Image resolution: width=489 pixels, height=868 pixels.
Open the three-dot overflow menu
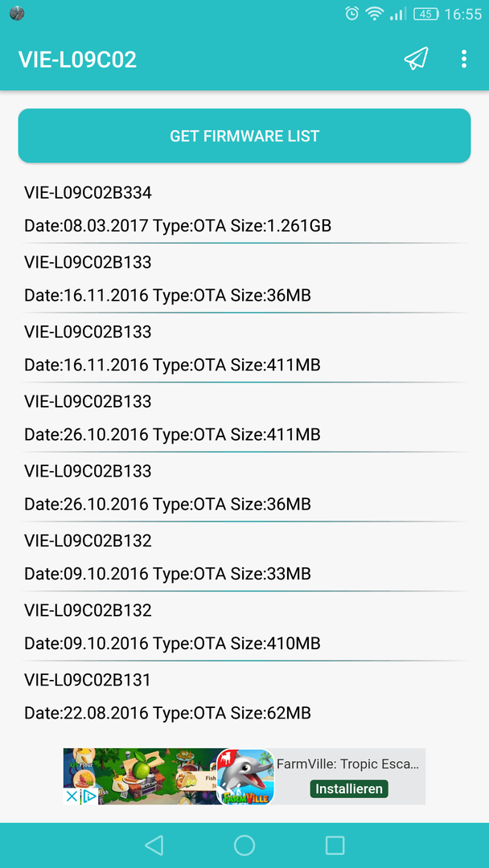pyautogui.click(x=464, y=59)
